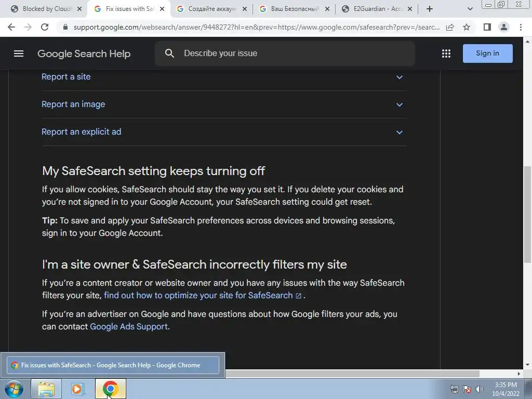This screenshot has width=532, height=399.
Task: Open the Action Center flag icon
Action: (x=467, y=389)
